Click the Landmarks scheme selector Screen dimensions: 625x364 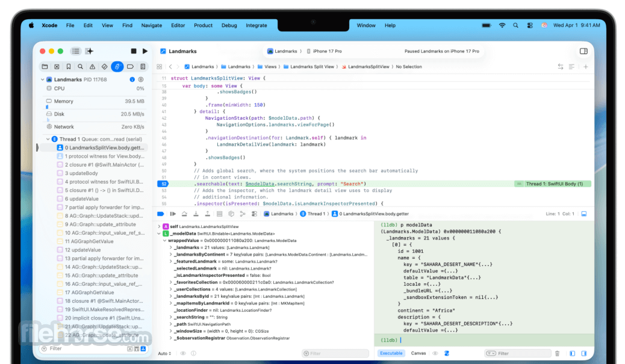coord(282,51)
